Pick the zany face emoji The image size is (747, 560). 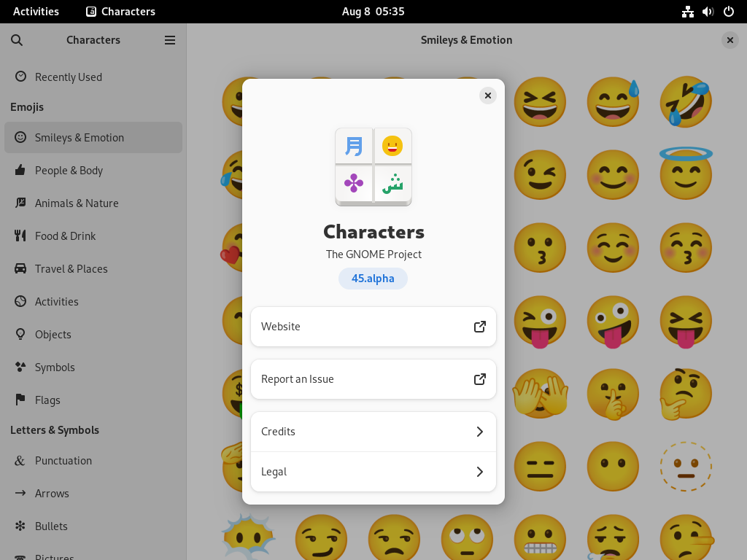613,322
